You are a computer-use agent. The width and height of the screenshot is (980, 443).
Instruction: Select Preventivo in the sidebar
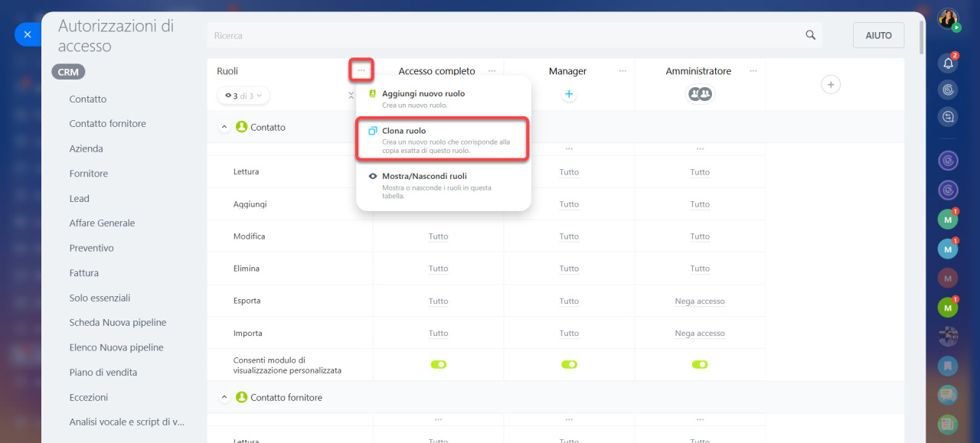coord(91,248)
